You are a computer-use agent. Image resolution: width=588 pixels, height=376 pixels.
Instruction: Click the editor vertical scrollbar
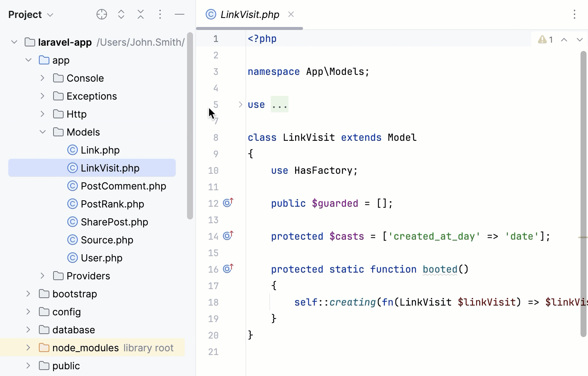click(x=583, y=187)
